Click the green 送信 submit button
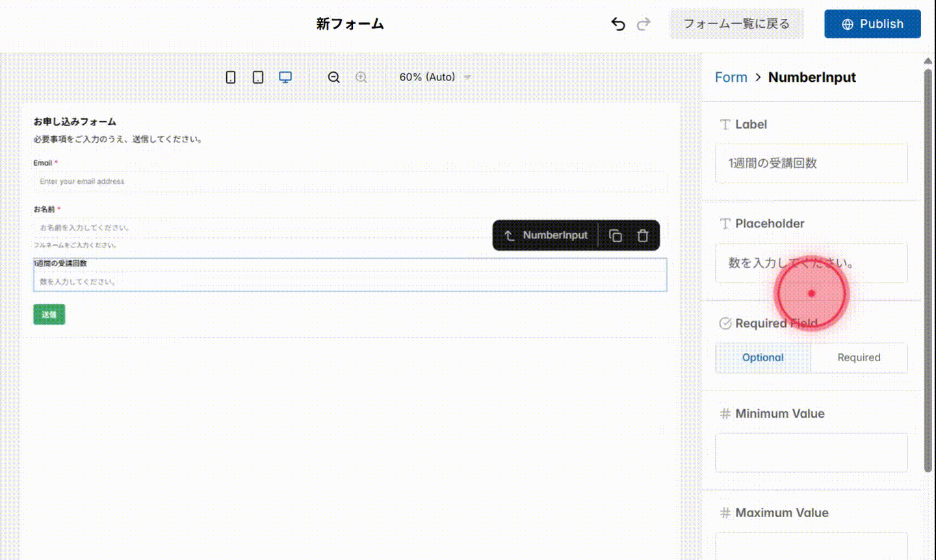The width and height of the screenshot is (936, 560). (49, 314)
